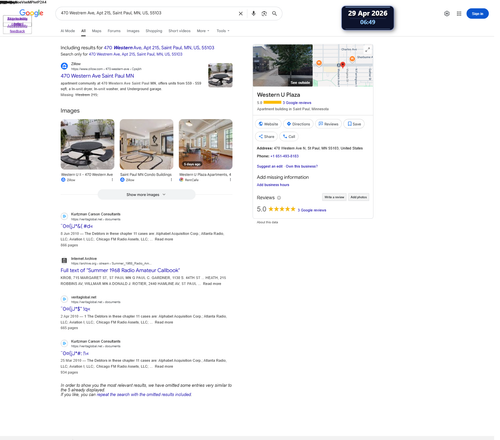Image resolution: width=500 pixels, height=440 pixels.
Task: Open options for RentCafe image result
Action: 230,180
